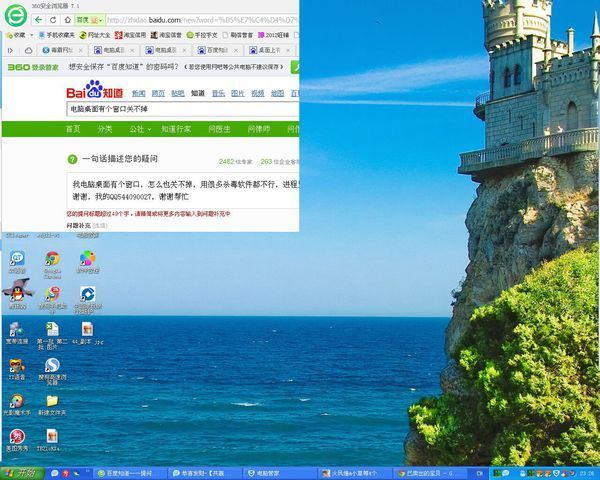The image size is (600, 480).
Task: Go back with the browser back arrow
Action: pos(39,20)
